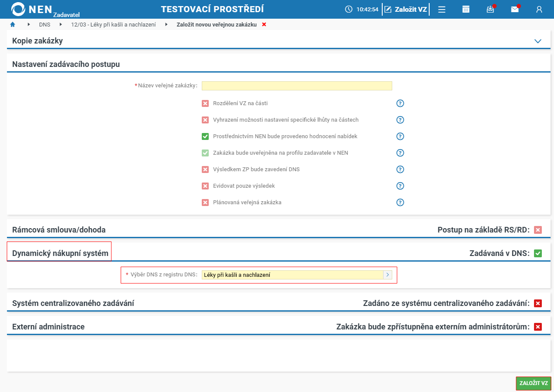Click Založit VZ in top header
This screenshot has width=554, height=392.
click(x=405, y=9)
